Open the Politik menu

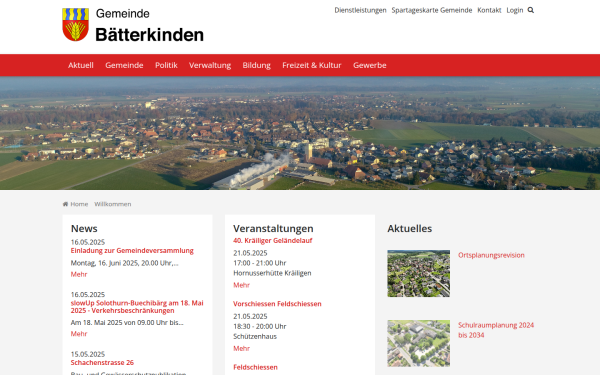(x=166, y=65)
